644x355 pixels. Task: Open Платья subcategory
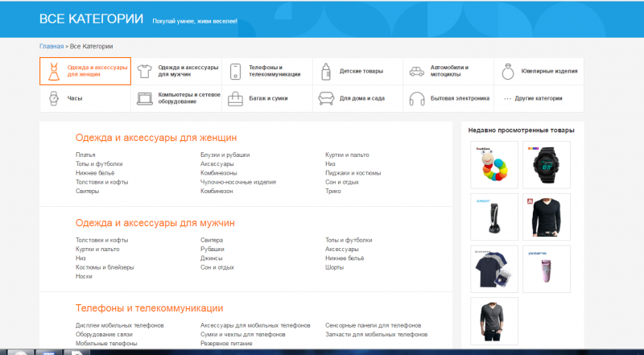click(x=85, y=155)
